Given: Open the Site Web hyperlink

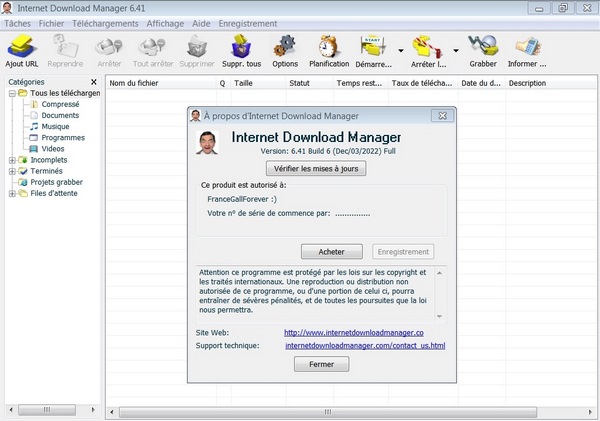Looking at the screenshot, I should pos(354,333).
